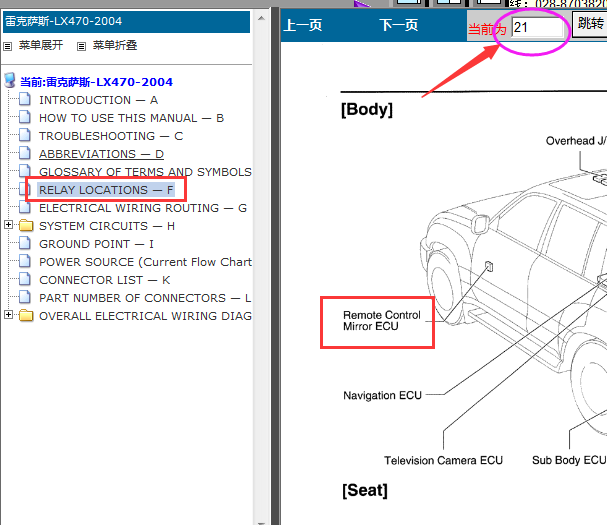This screenshot has width=607, height=525.
Task: Click the page icon of POWER SOURCE
Action: 25,261
